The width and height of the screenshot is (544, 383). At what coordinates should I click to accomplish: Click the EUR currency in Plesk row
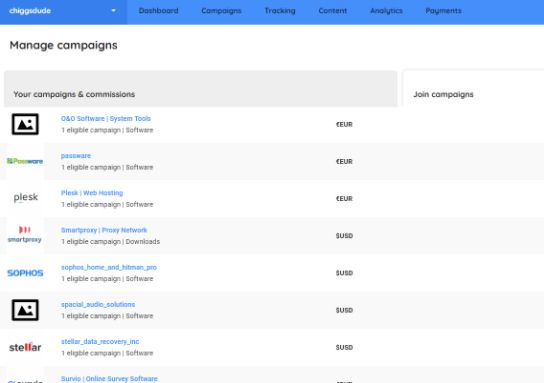tap(344, 198)
